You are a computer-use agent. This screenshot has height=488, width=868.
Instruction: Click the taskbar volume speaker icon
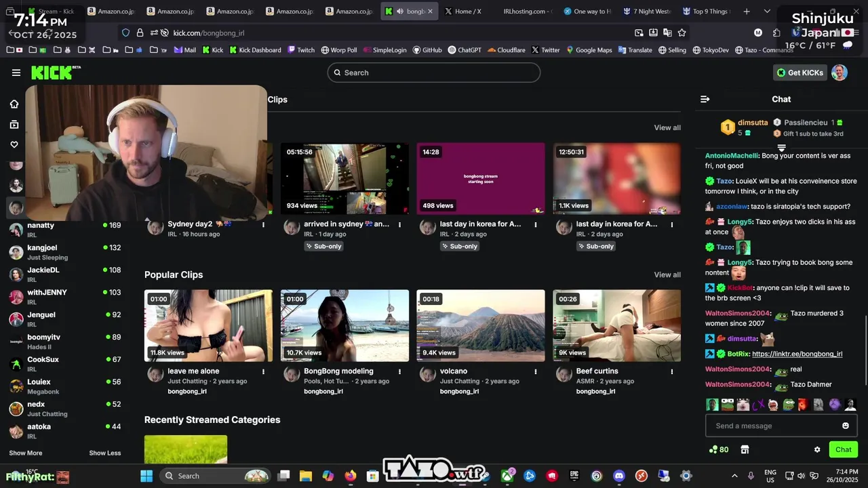[x=801, y=476]
